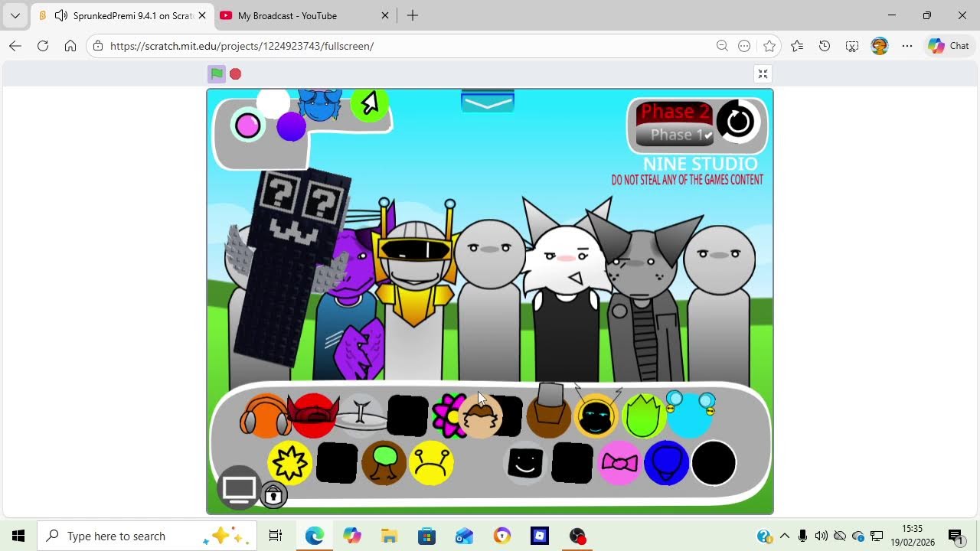Reset characters with the circular arrow

pyautogui.click(x=738, y=122)
